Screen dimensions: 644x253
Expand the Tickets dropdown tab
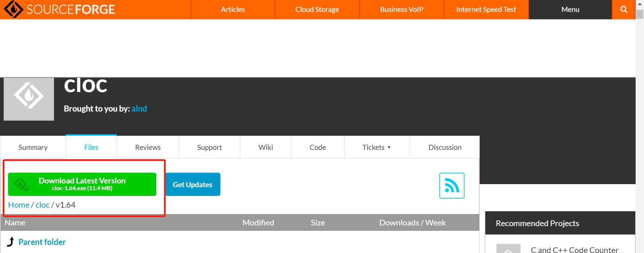(377, 147)
